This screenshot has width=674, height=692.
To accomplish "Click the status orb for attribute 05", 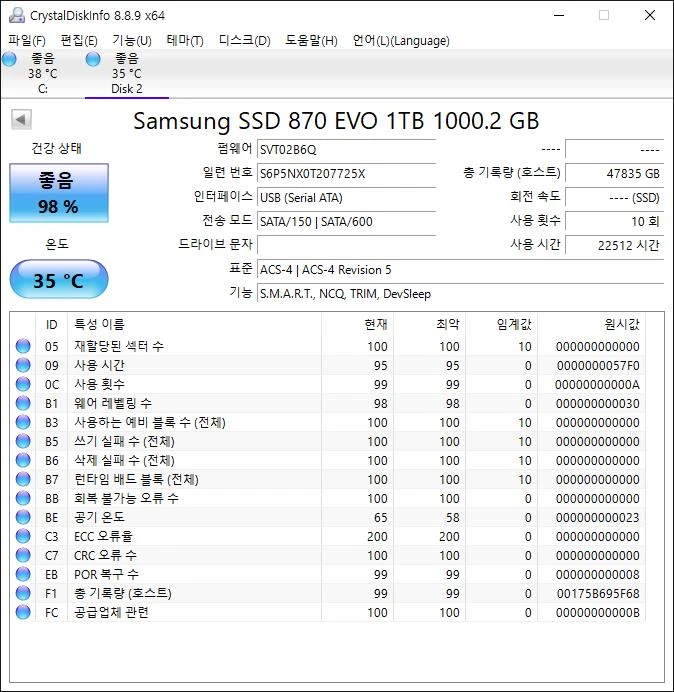I will pos(23,346).
